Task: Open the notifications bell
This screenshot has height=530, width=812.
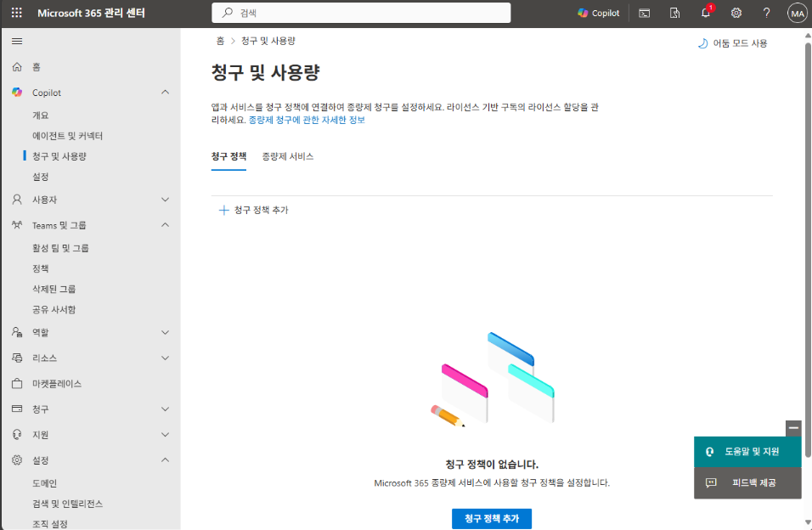Action: point(706,13)
